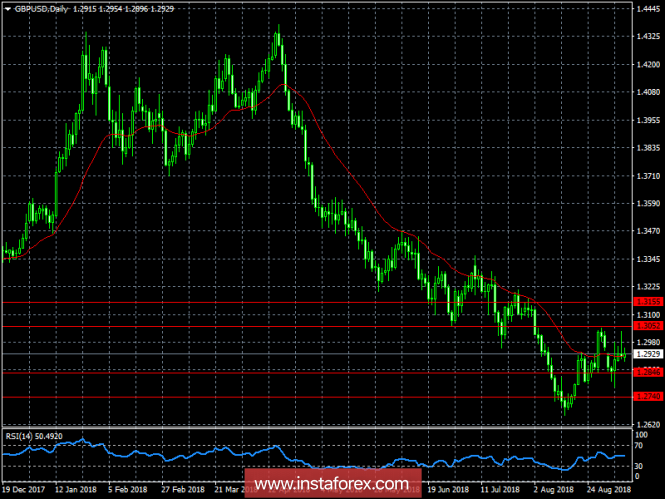This screenshot has height=499, width=665.
Task: Open the chart menu arrow beside GBPUSD,Daily
Action: click(8, 9)
